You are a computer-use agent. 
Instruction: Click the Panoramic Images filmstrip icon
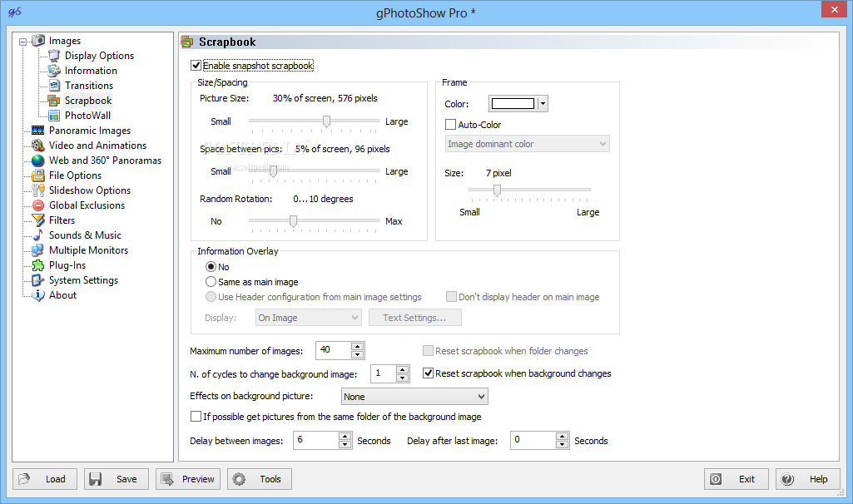[x=38, y=130]
